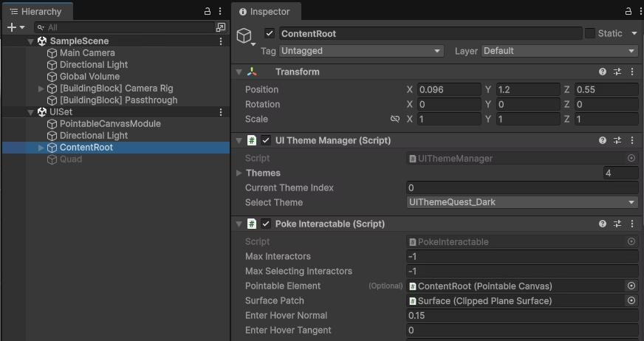644x341 pixels.
Task: Click the ContentRoot name field
Action: (x=431, y=33)
